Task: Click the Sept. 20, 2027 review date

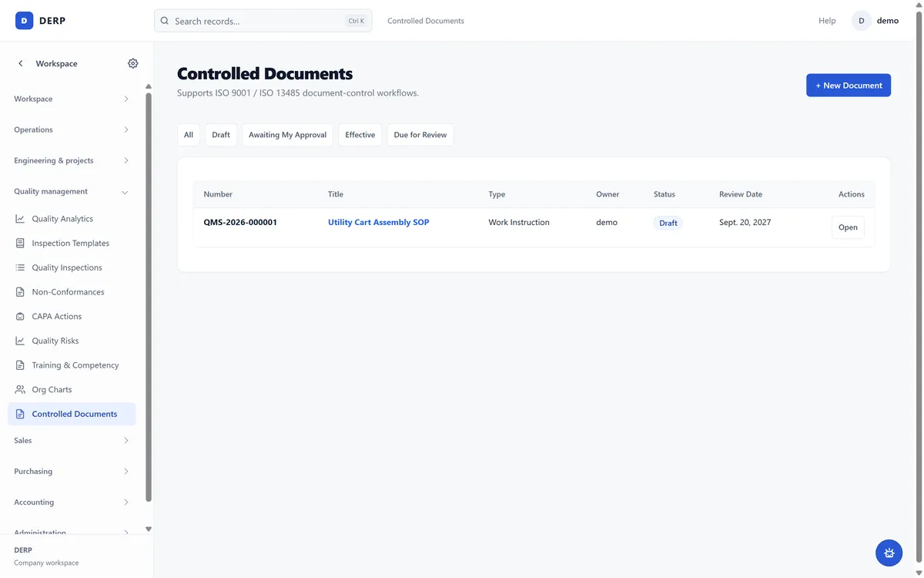Action: 745,222
